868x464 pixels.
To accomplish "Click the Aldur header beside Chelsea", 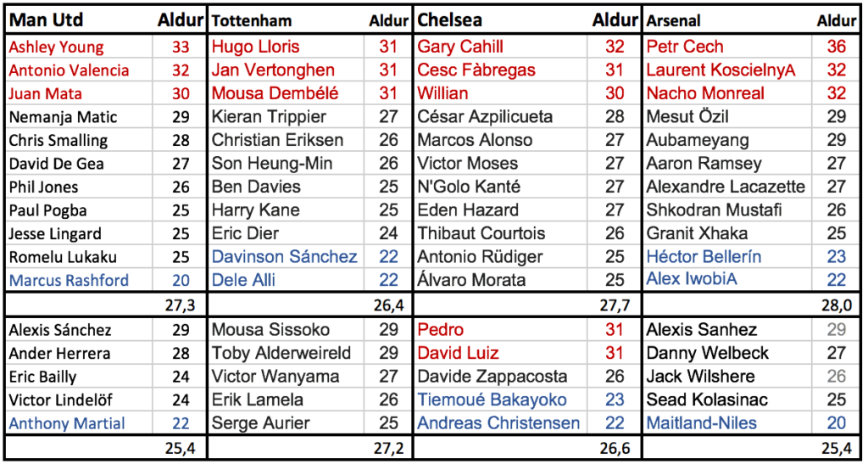I will [x=614, y=20].
